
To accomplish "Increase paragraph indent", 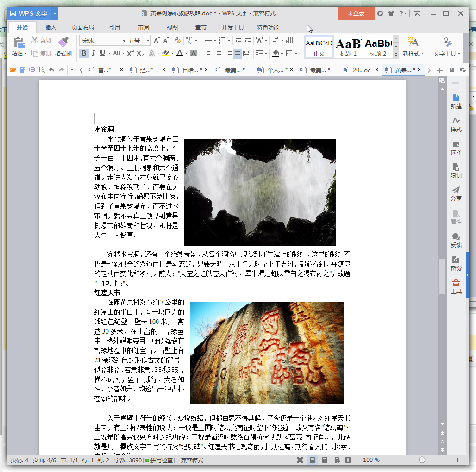I will [x=248, y=40].
